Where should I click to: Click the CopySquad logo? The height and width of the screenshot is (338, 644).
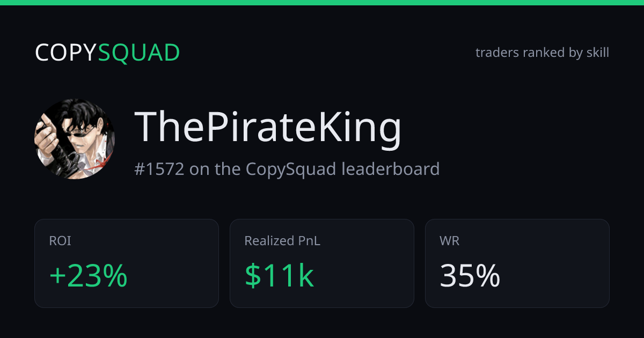[107, 53]
